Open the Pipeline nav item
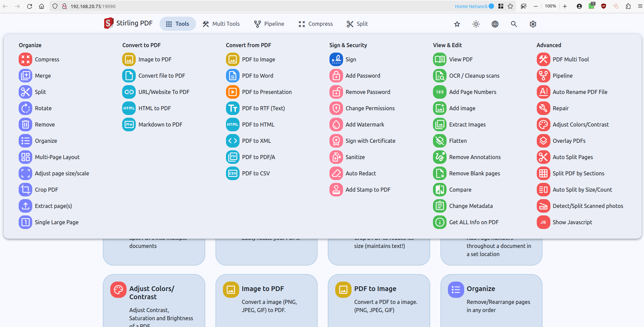644x327 pixels. (269, 24)
